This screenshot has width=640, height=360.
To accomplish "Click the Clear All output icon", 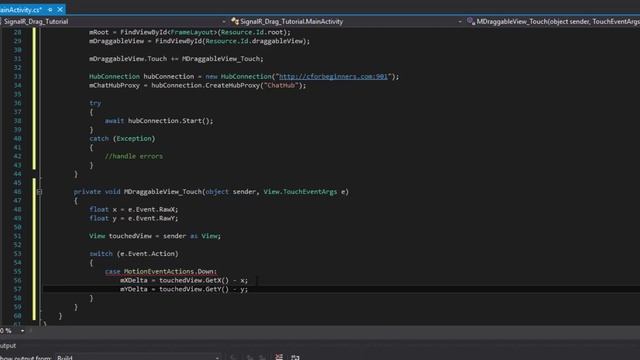I will tap(279, 357).
